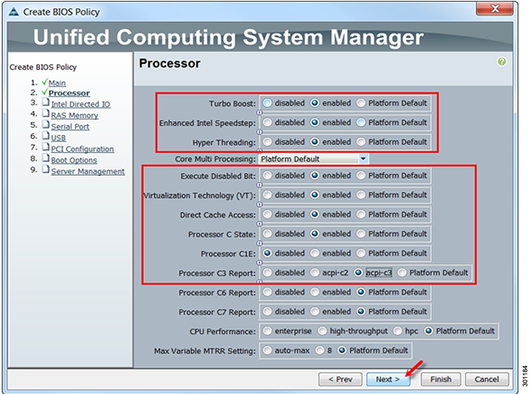This screenshot has height=394, width=532.
Task: Open the Processor step link
Action: point(69,93)
